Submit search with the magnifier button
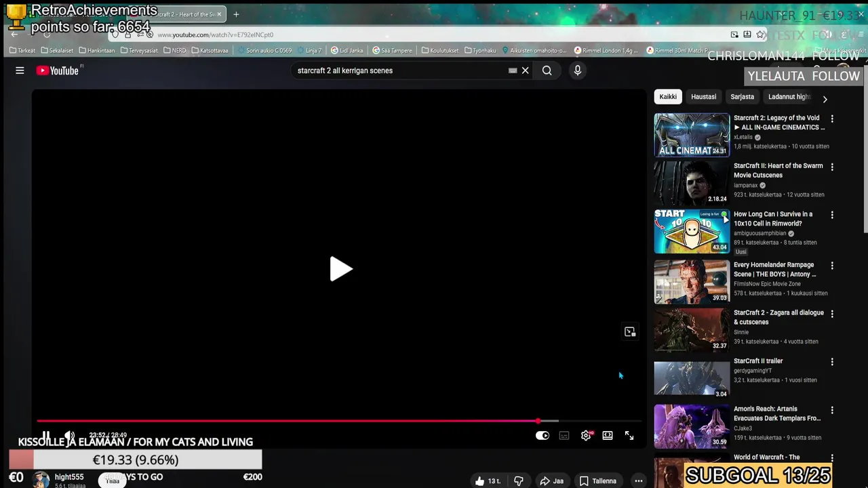This screenshot has width=868, height=488. (547, 70)
